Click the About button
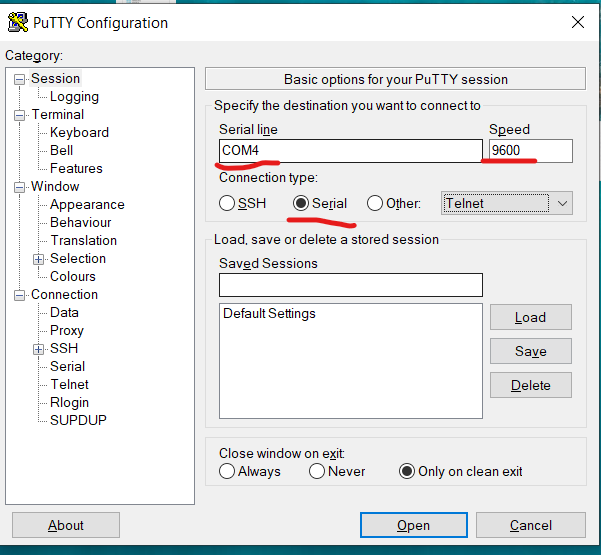The image size is (601, 555). click(x=66, y=525)
